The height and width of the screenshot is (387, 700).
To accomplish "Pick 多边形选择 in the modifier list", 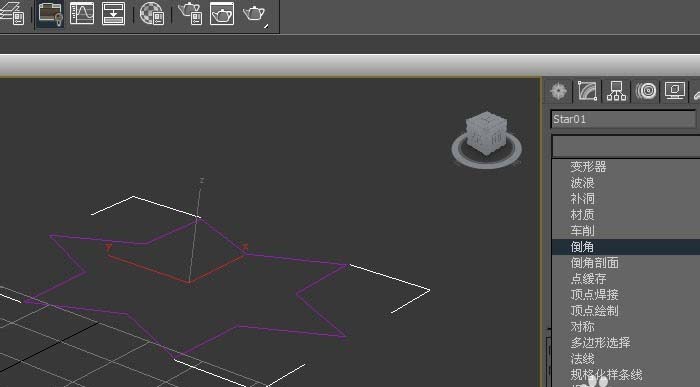I will pos(600,343).
